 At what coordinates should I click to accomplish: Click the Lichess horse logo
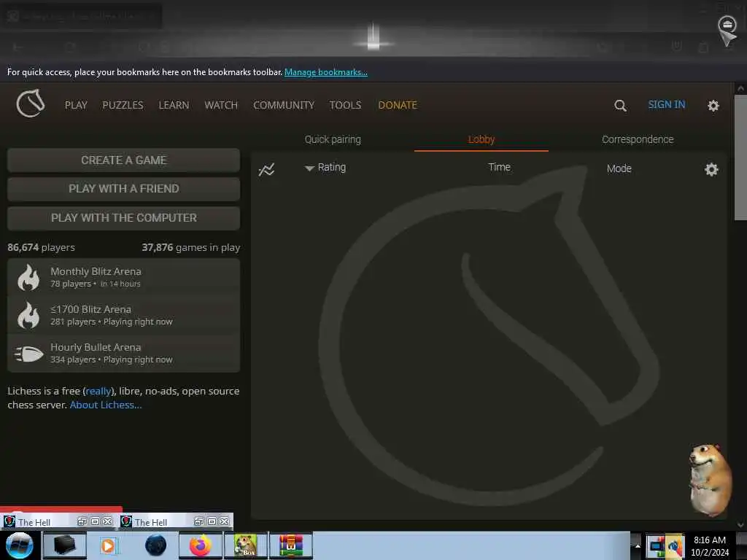(x=31, y=104)
